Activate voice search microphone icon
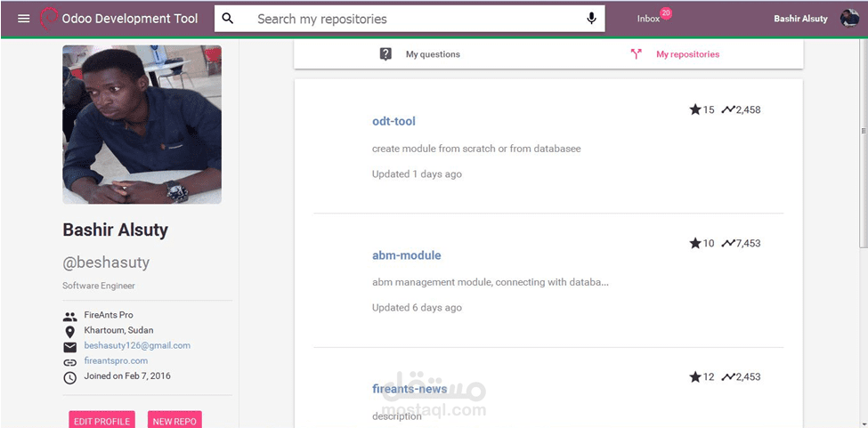This screenshot has width=868, height=428. pyautogui.click(x=591, y=19)
